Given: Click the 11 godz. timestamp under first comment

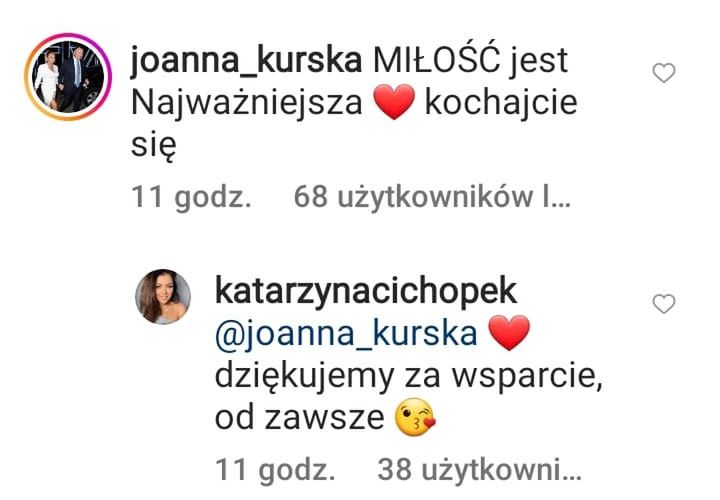Looking at the screenshot, I should click(x=191, y=197).
